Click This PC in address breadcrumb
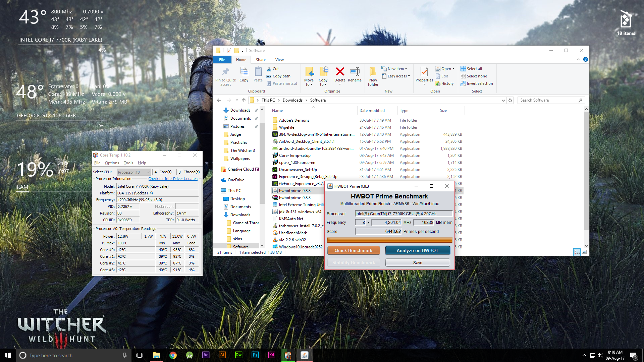This screenshot has width=644, height=362. (x=268, y=100)
